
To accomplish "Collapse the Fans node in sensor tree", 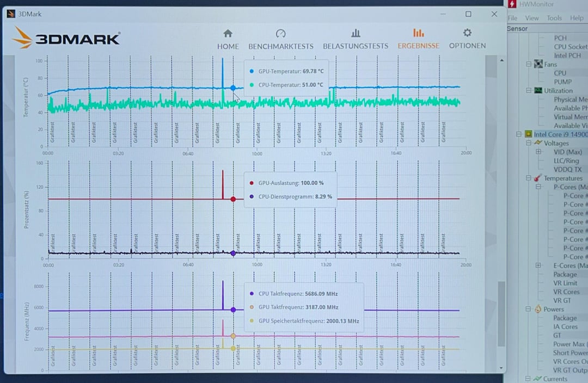I will pos(528,64).
